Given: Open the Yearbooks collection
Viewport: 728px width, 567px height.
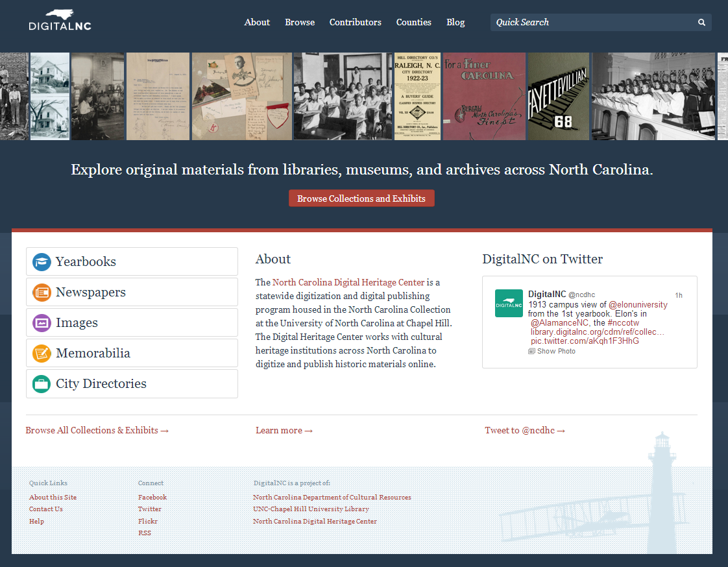Looking at the screenshot, I should point(132,261).
